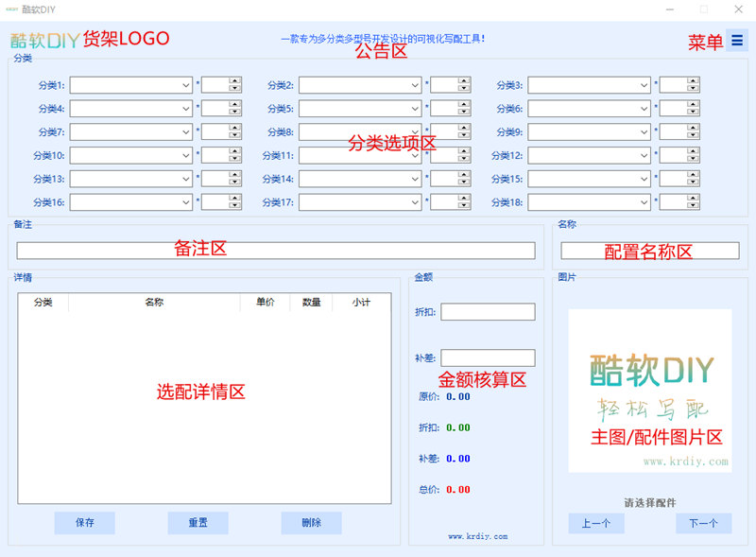Expand the 分类9 dropdown
This screenshot has width=756, height=557.
pos(644,132)
